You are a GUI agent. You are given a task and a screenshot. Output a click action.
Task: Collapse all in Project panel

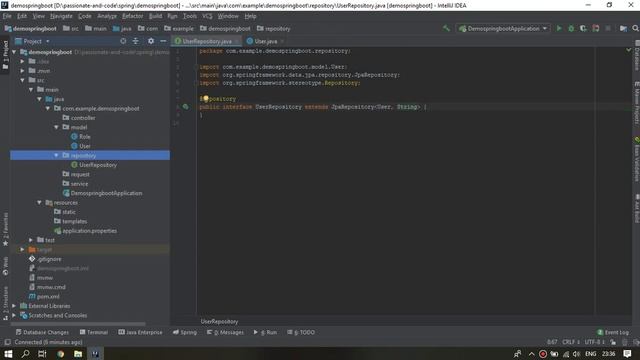[x=136, y=41]
